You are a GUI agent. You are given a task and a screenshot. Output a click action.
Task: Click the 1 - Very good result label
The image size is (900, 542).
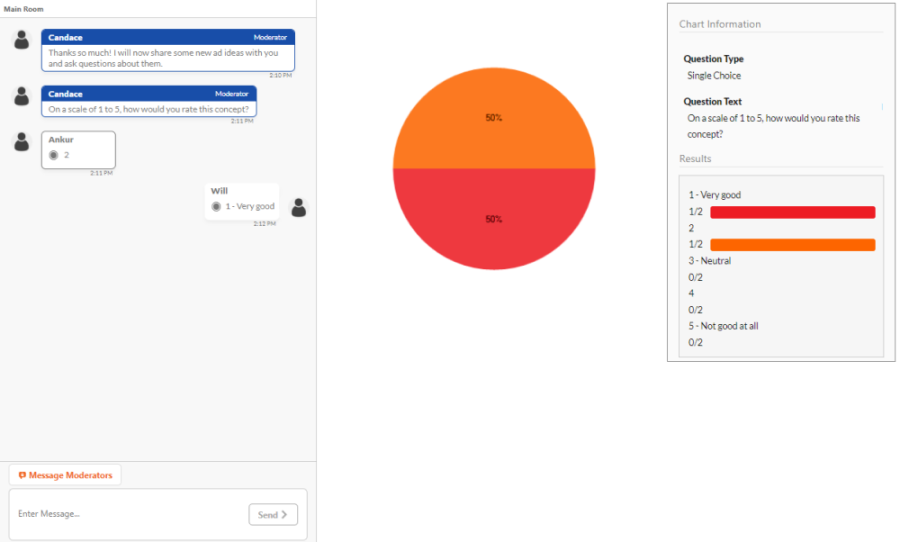point(715,195)
